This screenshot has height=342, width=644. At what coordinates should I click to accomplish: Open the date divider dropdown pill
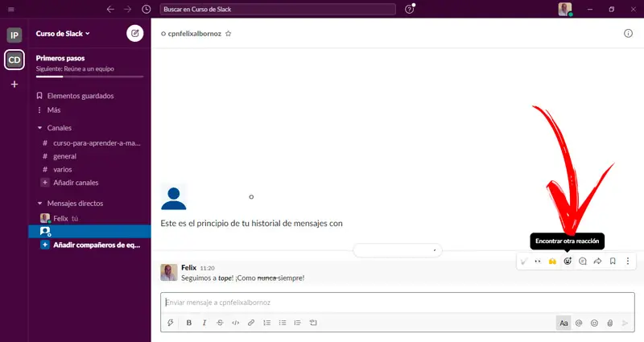(x=398, y=250)
